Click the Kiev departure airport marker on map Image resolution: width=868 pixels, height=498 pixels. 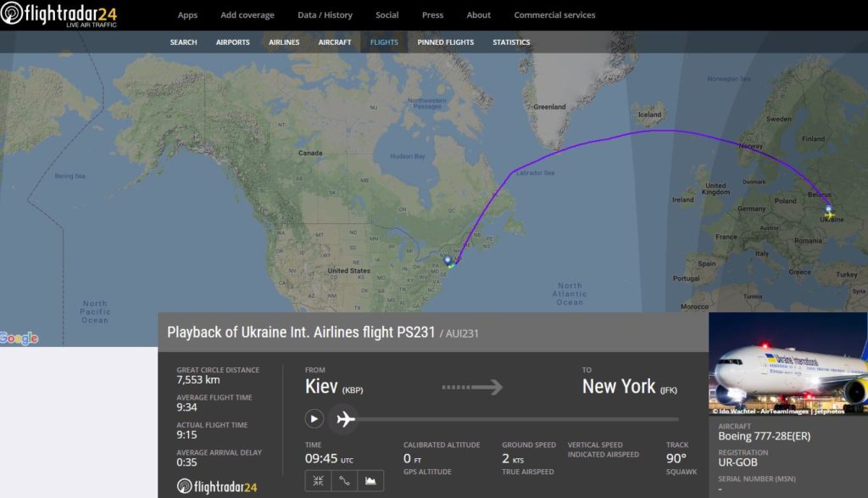click(828, 210)
